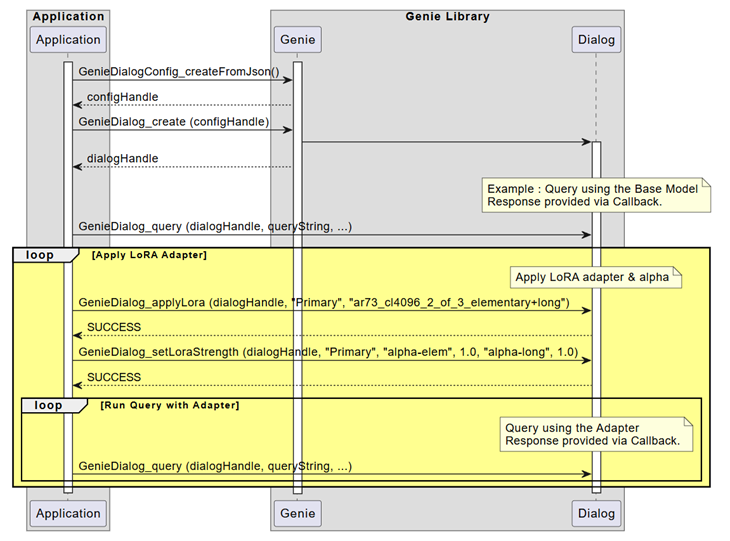Select the GenieDialog_applyLora message label

(x=323, y=302)
